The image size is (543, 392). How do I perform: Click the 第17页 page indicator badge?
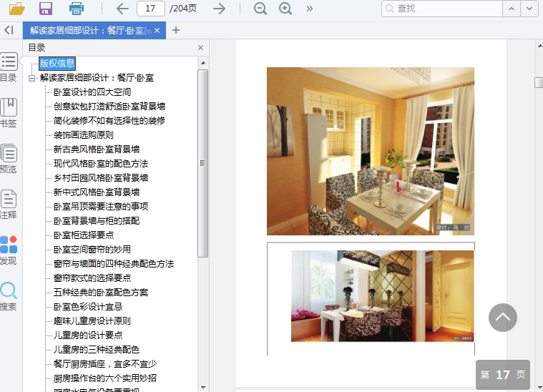click(x=503, y=375)
